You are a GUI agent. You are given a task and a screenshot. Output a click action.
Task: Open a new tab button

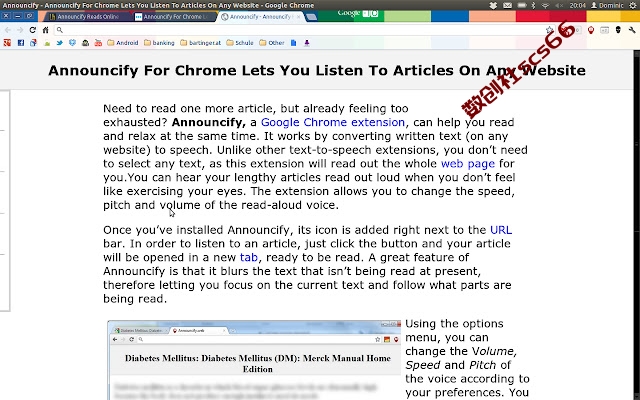coord(311,17)
